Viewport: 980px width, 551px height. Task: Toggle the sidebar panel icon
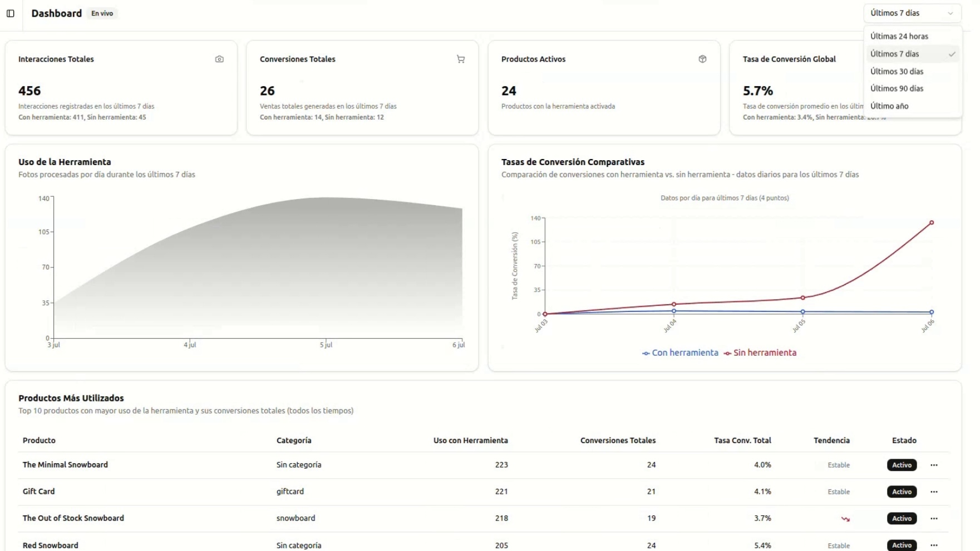[10, 13]
